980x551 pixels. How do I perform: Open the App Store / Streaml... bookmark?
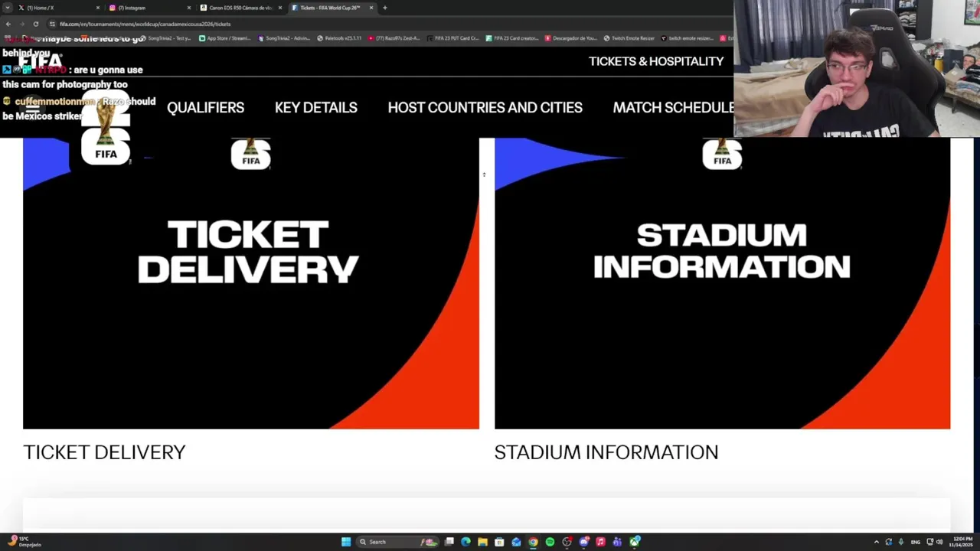coord(224,38)
